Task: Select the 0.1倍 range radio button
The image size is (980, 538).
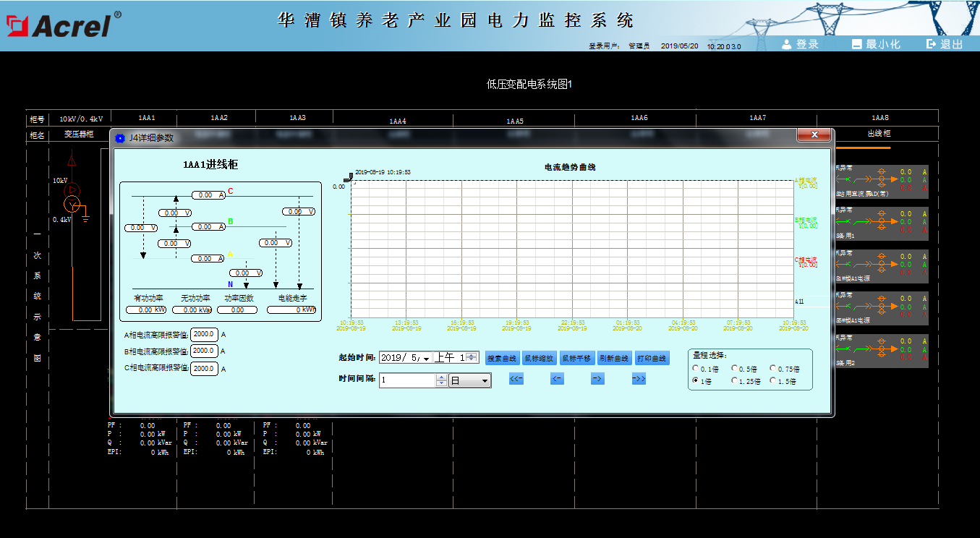Action: [x=696, y=369]
